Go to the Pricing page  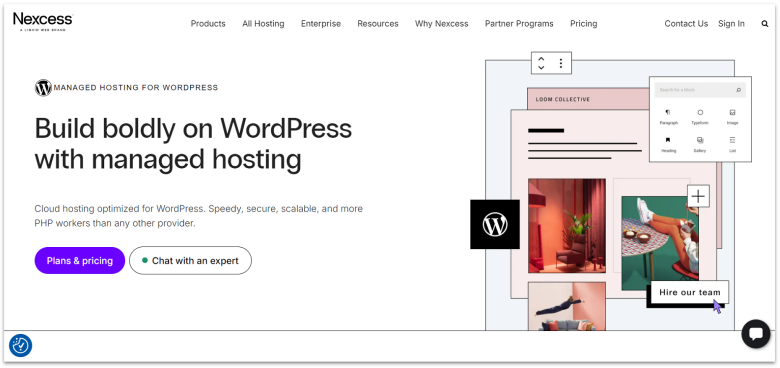[584, 23]
